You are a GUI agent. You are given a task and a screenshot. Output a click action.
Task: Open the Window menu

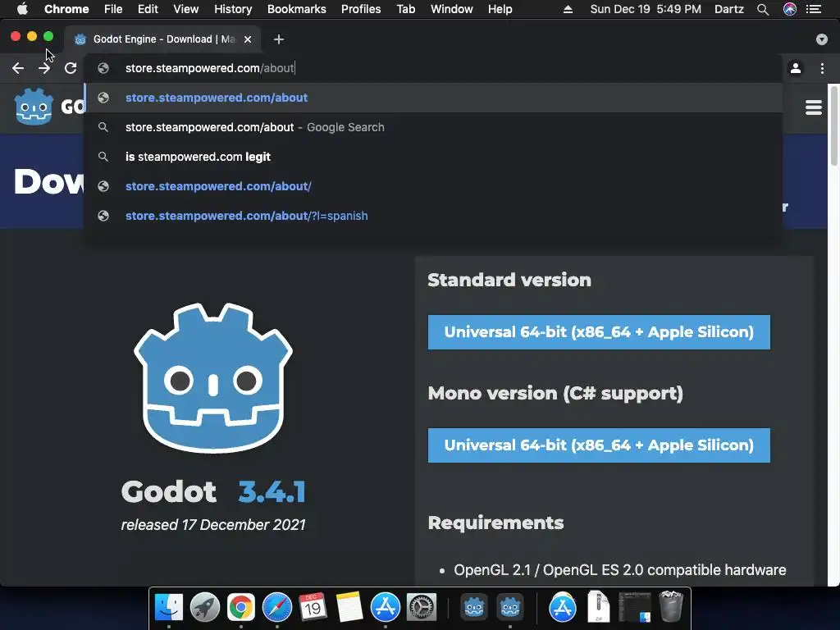coord(452,9)
